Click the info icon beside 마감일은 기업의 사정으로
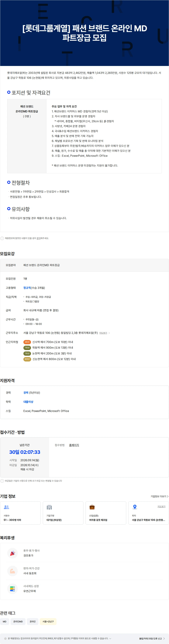The width and height of the screenshot is (169, 644). pos(2,481)
